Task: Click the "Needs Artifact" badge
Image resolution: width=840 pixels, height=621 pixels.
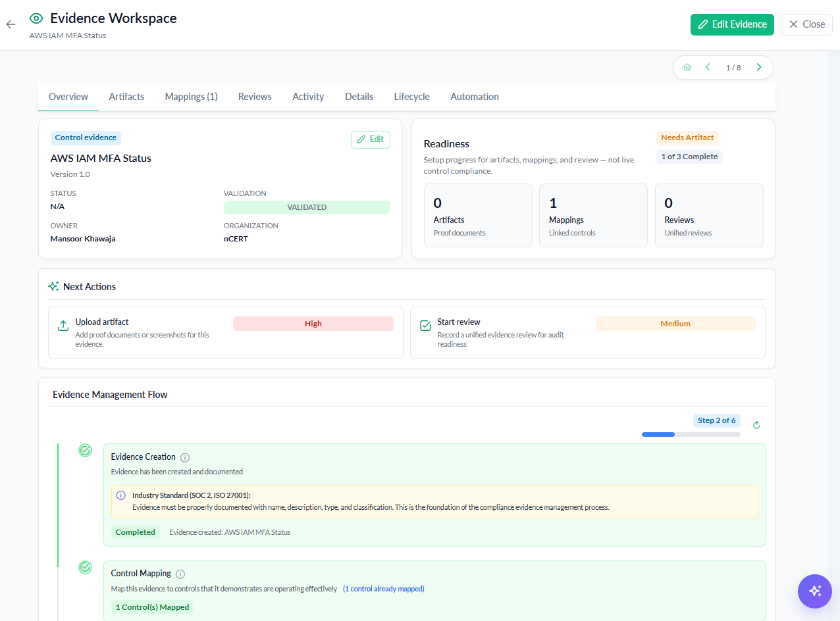Action: click(x=687, y=138)
